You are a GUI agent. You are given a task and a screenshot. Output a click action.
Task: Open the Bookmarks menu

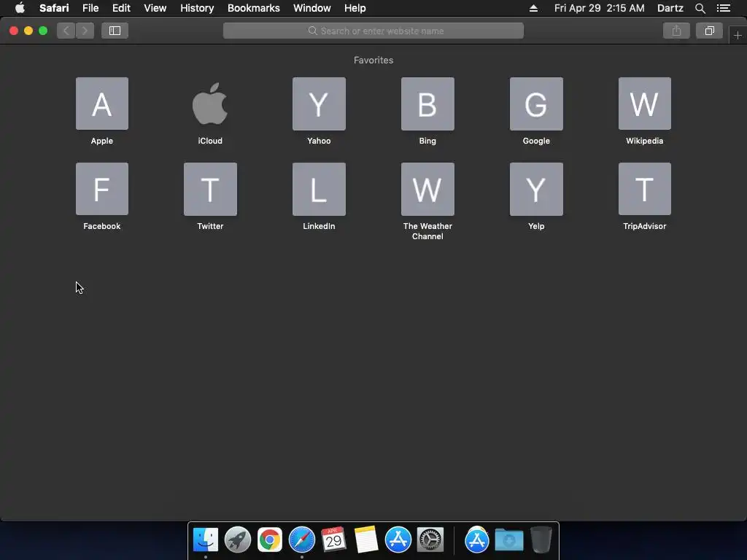point(253,8)
